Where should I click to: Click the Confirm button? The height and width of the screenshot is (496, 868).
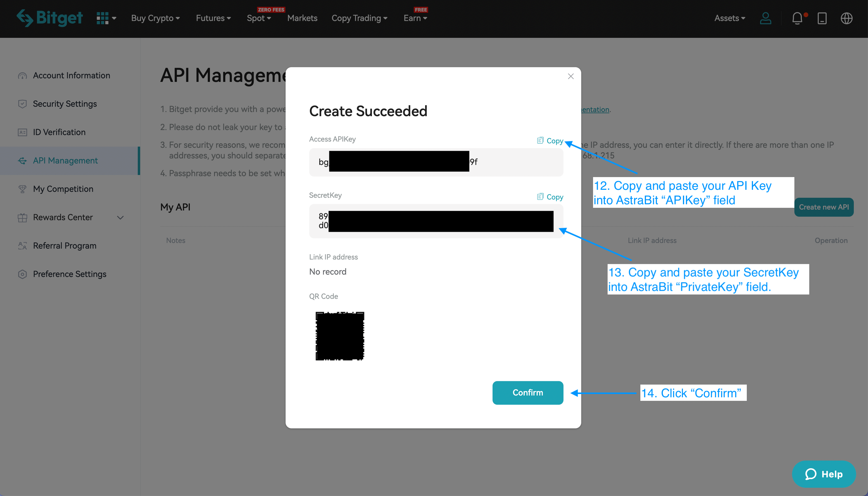[x=528, y=393]
